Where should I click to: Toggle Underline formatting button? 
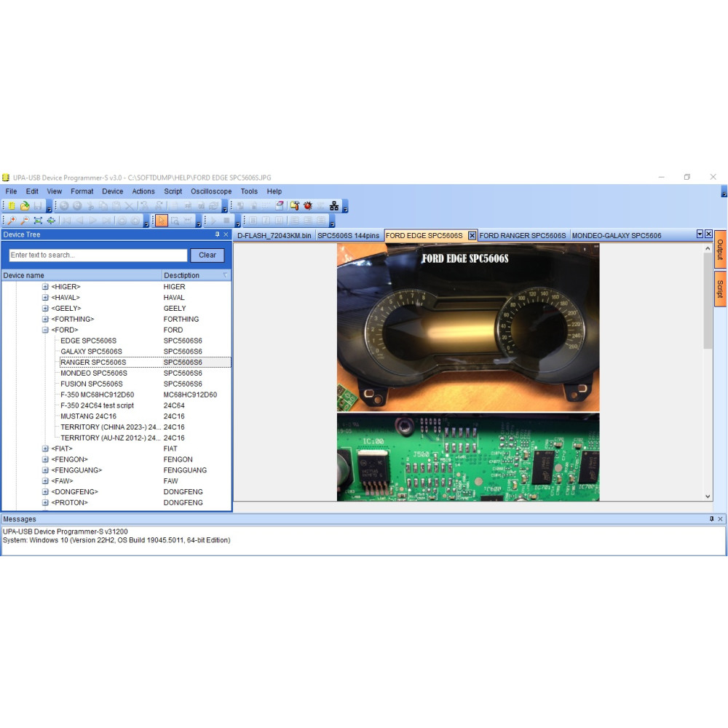[279, 221]
